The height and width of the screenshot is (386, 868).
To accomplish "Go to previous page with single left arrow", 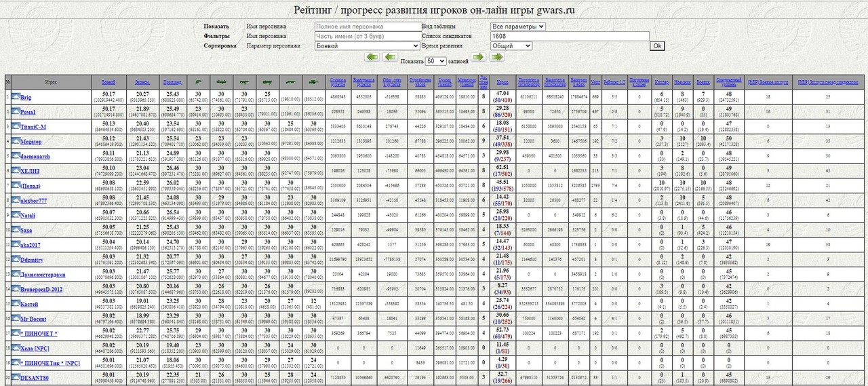I will 390,57.
